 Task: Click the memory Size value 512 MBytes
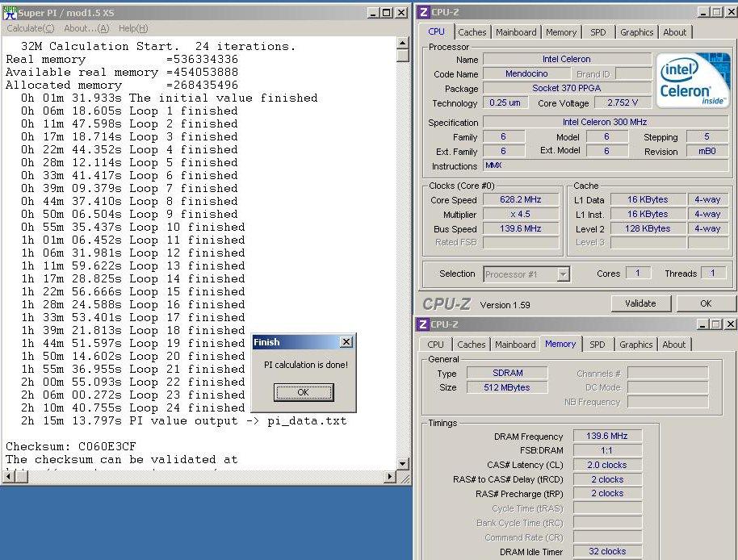point(507,387)
